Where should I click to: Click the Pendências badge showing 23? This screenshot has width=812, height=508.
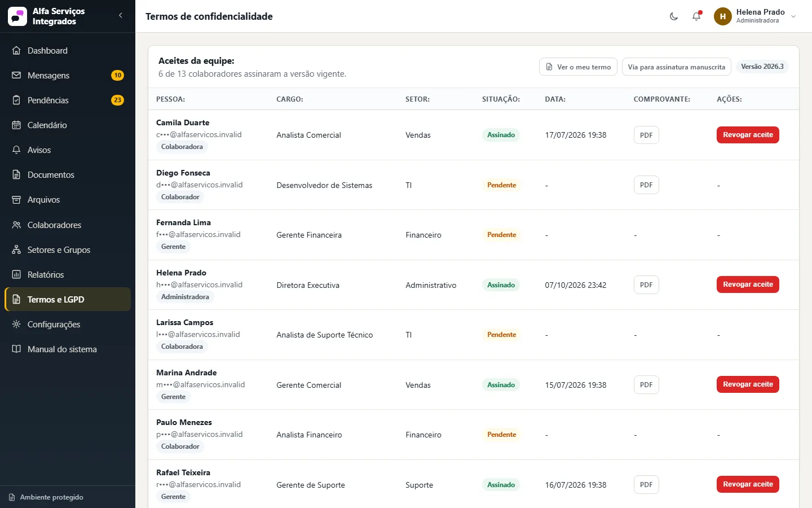(117, 100)
